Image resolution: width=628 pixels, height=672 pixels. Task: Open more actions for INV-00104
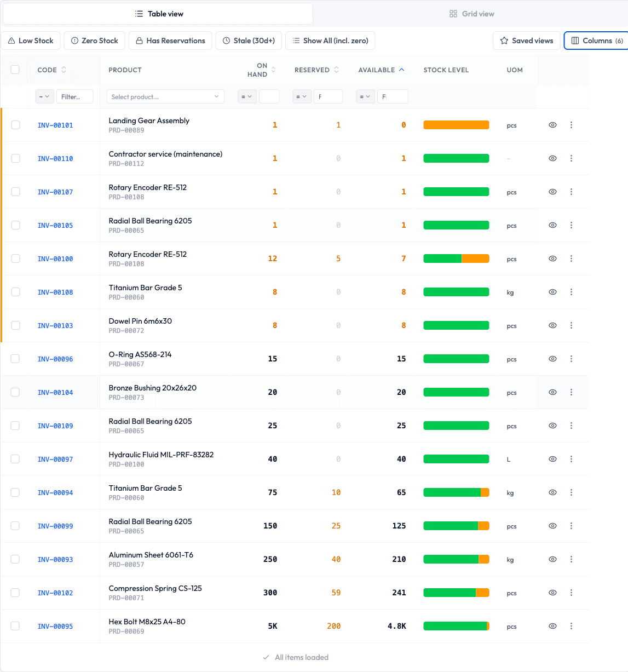(571, 392)
